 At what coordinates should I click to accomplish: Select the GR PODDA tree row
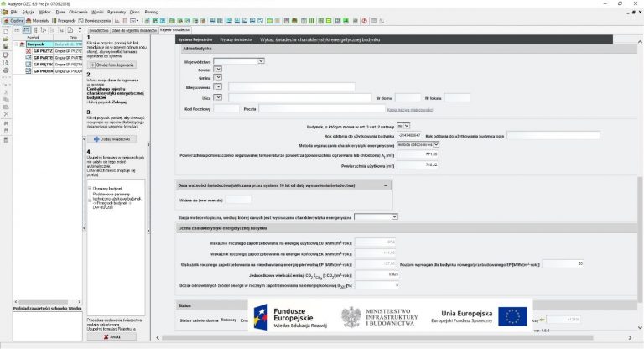pos(54,71)
